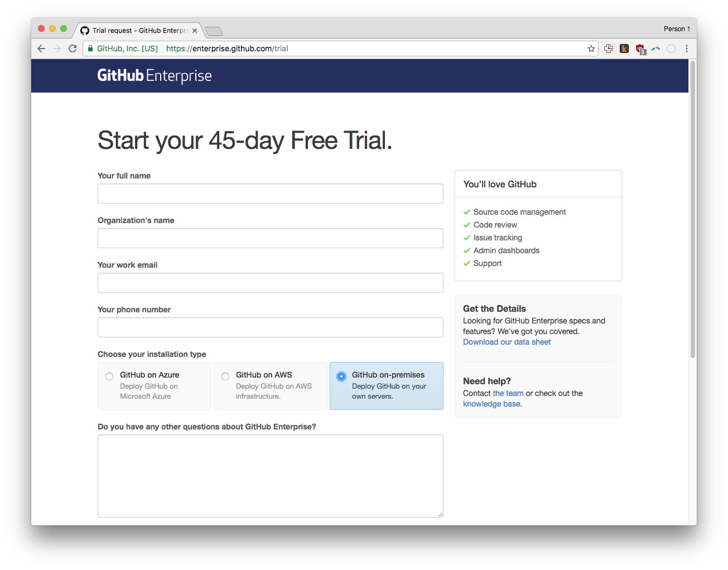Select the Trial request - GitHub Enterprise tab
The width and height of the screenshot is (728, 570).
click(x=139, y=31)
